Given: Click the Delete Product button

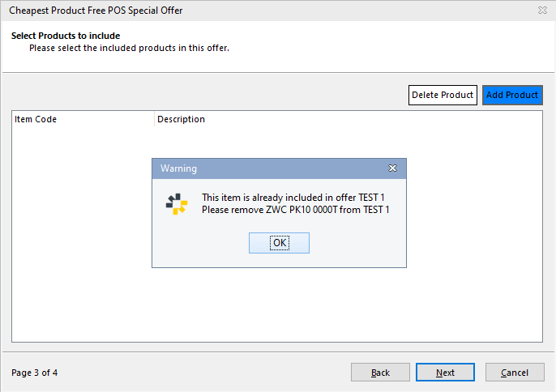Looking at the screenshot, I should (x=443, y=96).
